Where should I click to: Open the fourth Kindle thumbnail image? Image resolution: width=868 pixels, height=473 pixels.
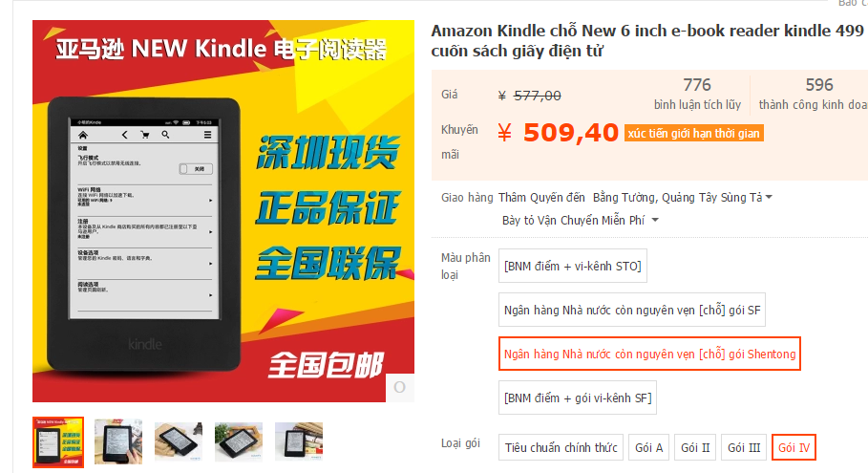coord(239,442)
